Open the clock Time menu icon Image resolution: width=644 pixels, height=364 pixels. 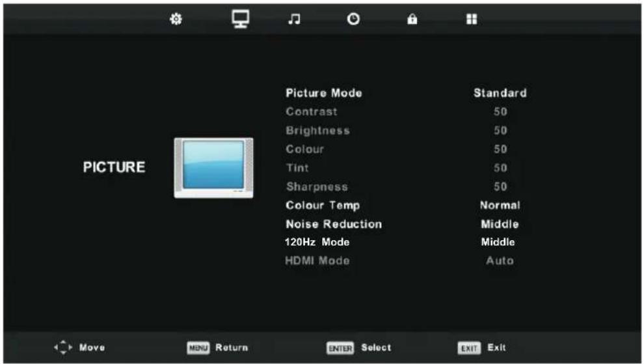pyautogui.click(x=353, y=19)
